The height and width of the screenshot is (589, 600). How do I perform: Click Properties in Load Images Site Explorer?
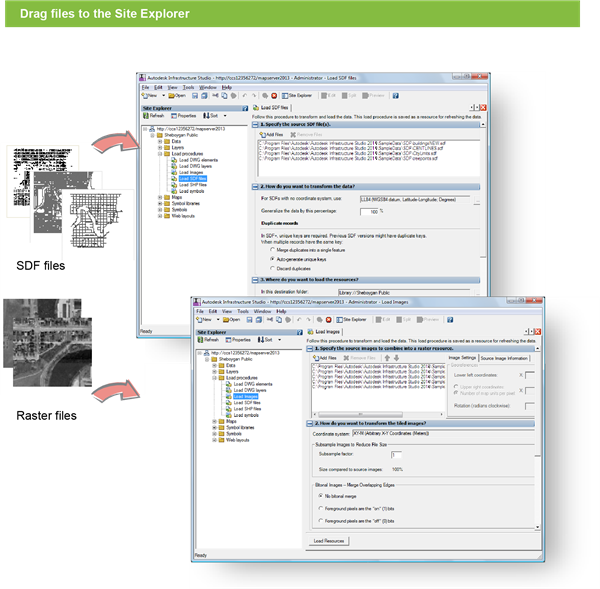[x=238, y=339]
